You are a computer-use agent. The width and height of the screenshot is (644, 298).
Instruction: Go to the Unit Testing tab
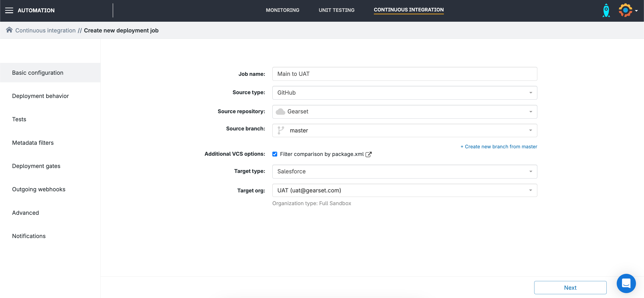click(x=336, y=10)
